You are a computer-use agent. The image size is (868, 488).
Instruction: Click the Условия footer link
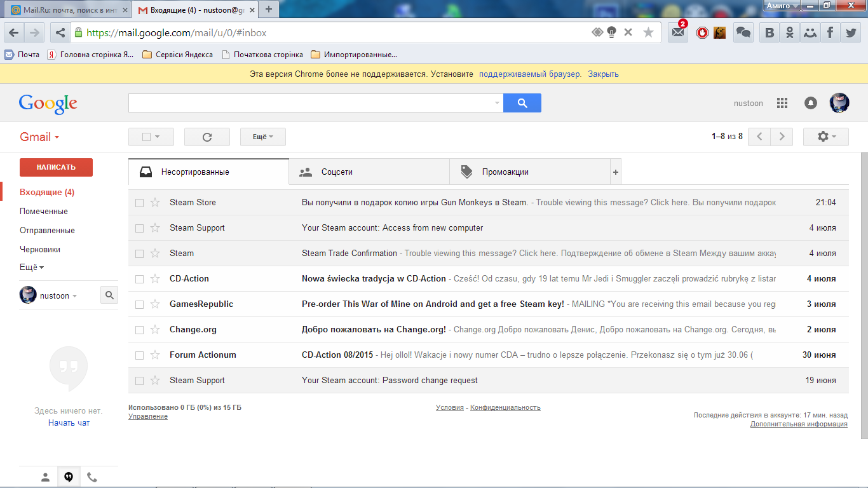[x=450, y=407]
